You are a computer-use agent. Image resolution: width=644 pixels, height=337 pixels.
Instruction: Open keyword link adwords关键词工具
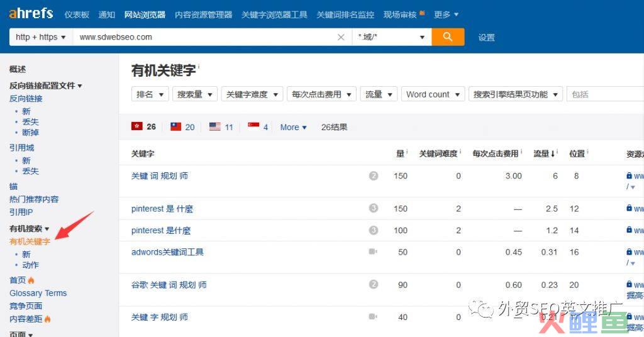(167, 252)
